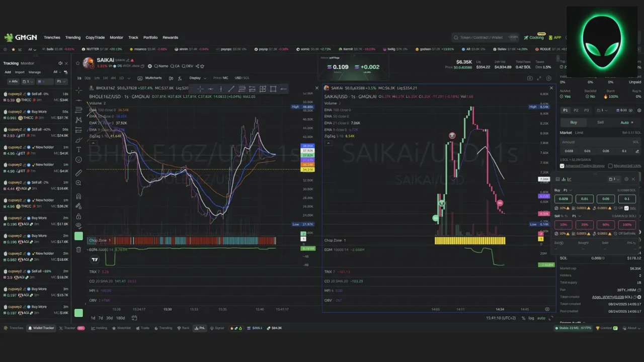Toggle auto scale on chart
The image size is (644, 362).
tap(541, 318)
